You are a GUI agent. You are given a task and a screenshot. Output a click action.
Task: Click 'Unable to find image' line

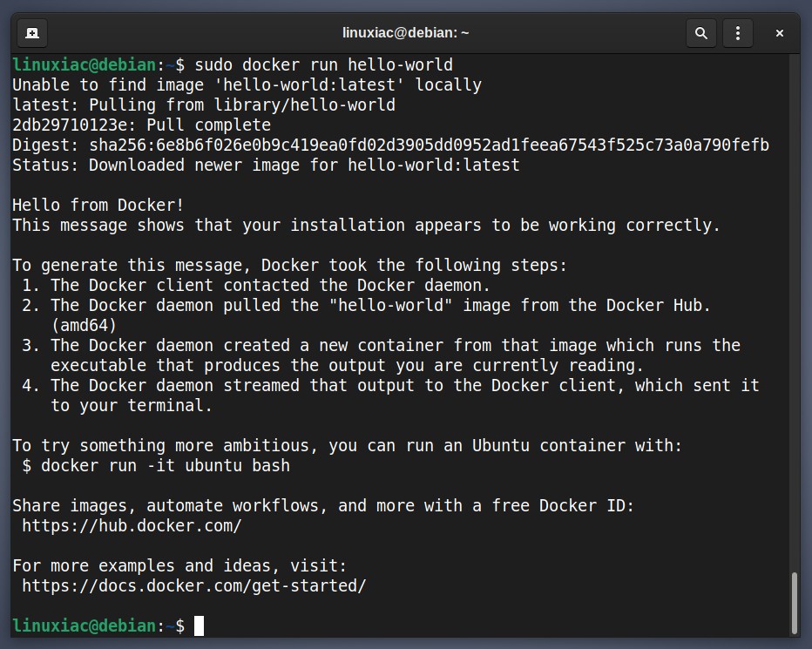point(247,85)
